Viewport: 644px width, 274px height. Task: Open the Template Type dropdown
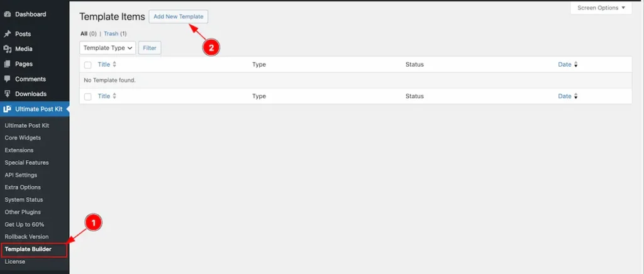pos(108,47)
